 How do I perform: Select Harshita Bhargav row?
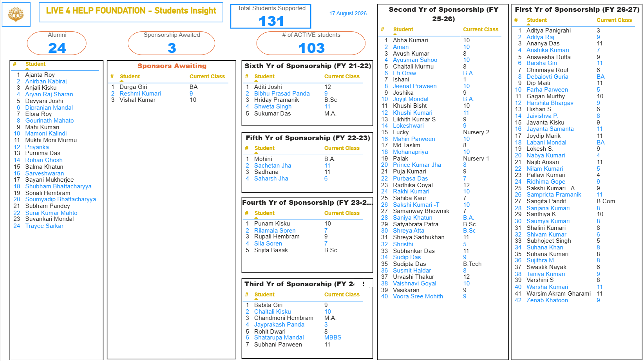[x=574, y=103]
